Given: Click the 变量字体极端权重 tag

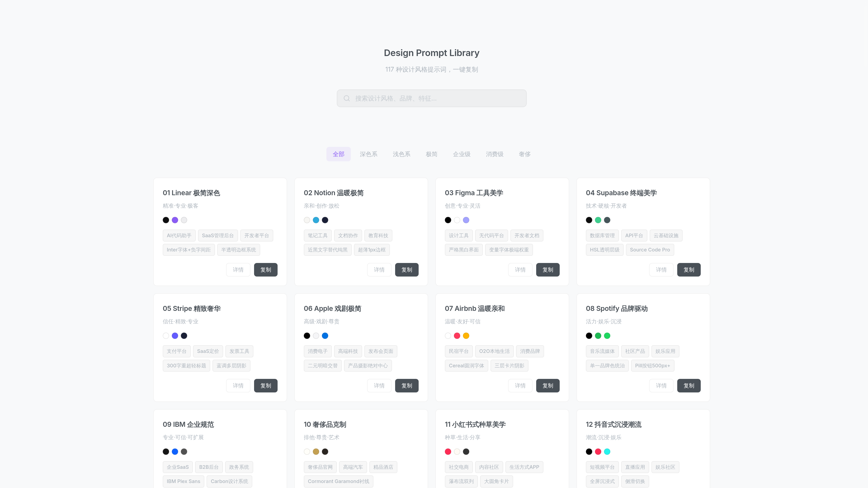Looking at the screenshot, I should (x=509, y=250).
